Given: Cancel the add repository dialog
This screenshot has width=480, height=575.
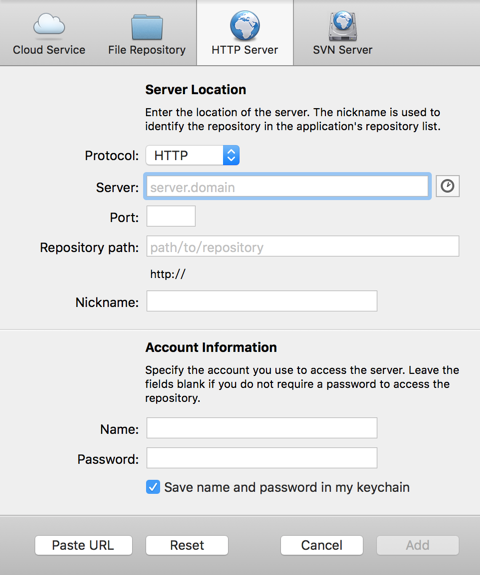Looking at the screenshot, I should (x=322, y=545).
